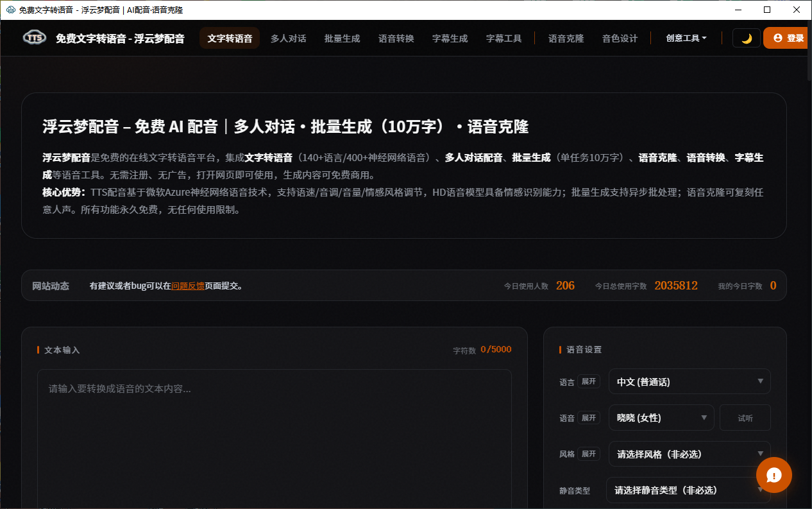Select 字幕生成 in navigation
Image resolution: width=812 pixels, height=509 pixels.
click(450, 38)
